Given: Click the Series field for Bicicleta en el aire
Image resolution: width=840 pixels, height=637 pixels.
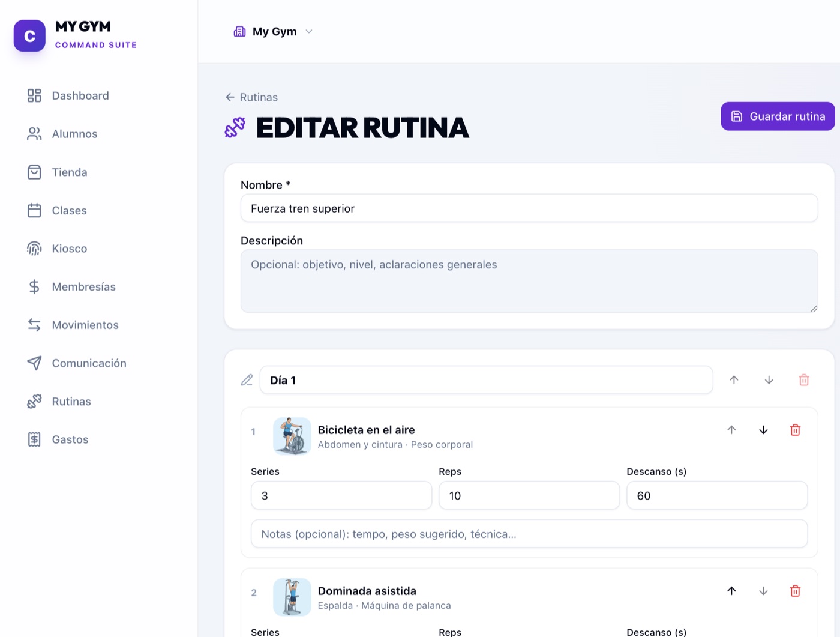Looking at the screenshot, I should point(341,496).
